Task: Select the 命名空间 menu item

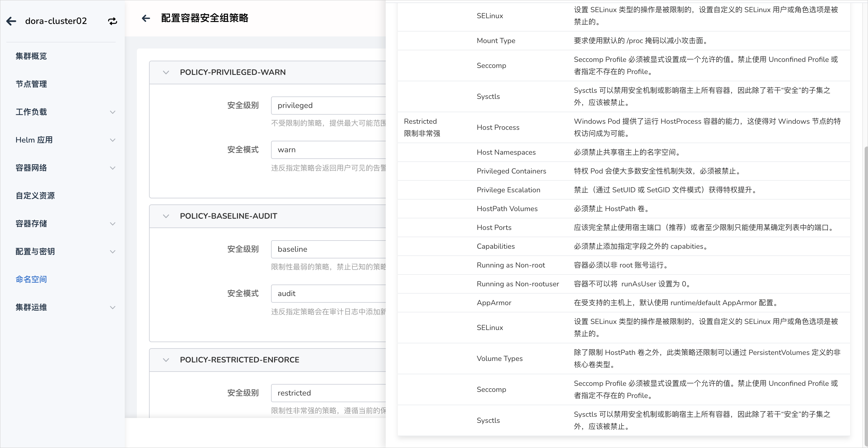Action: [31, 279]
